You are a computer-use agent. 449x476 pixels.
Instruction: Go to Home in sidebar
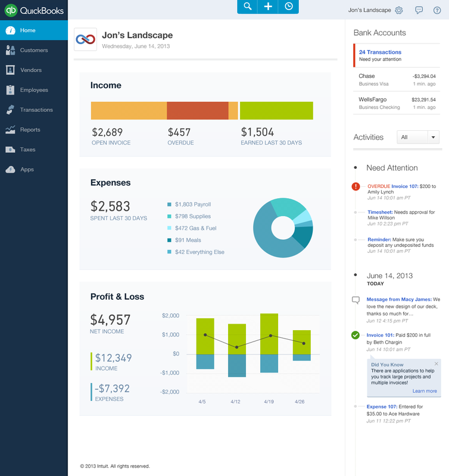click(34, 30)
